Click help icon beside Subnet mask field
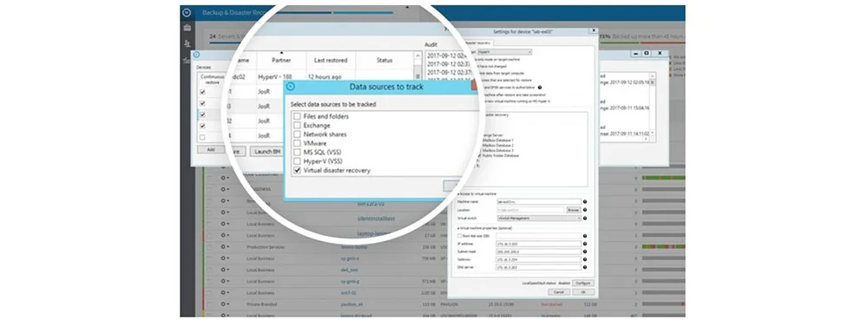 [x=585, y=251]
